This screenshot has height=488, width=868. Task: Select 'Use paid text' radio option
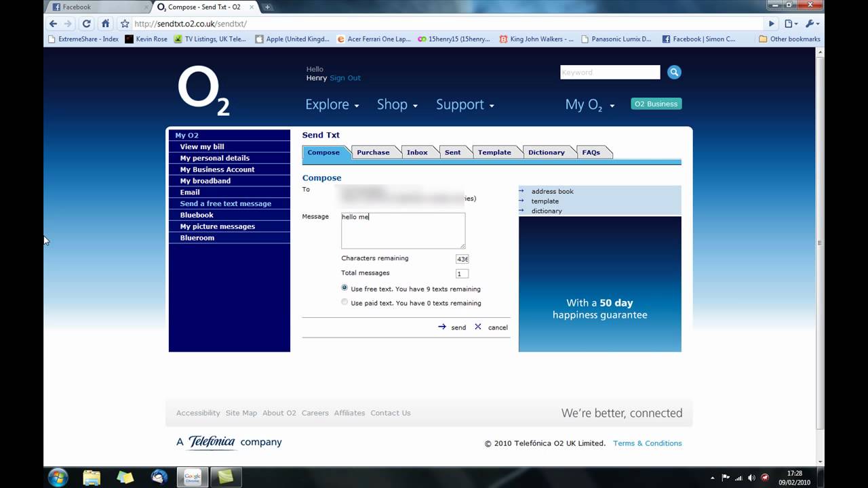(x=344, y=302)
